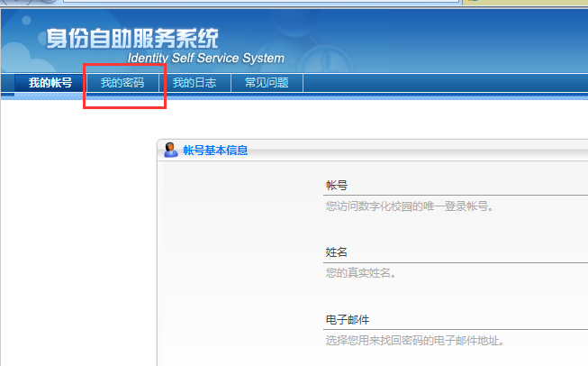Click the empty navigation bar right of 常见问题
588x366 pixels.
pos(441,83)
